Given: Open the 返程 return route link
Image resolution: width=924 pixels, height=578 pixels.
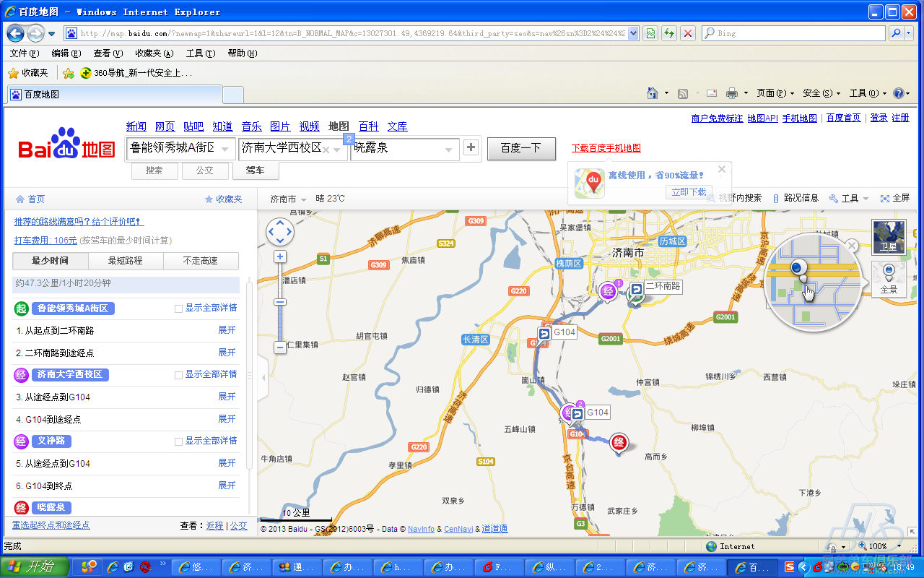Looking at the screenshot, I should (x=214, y=526).
